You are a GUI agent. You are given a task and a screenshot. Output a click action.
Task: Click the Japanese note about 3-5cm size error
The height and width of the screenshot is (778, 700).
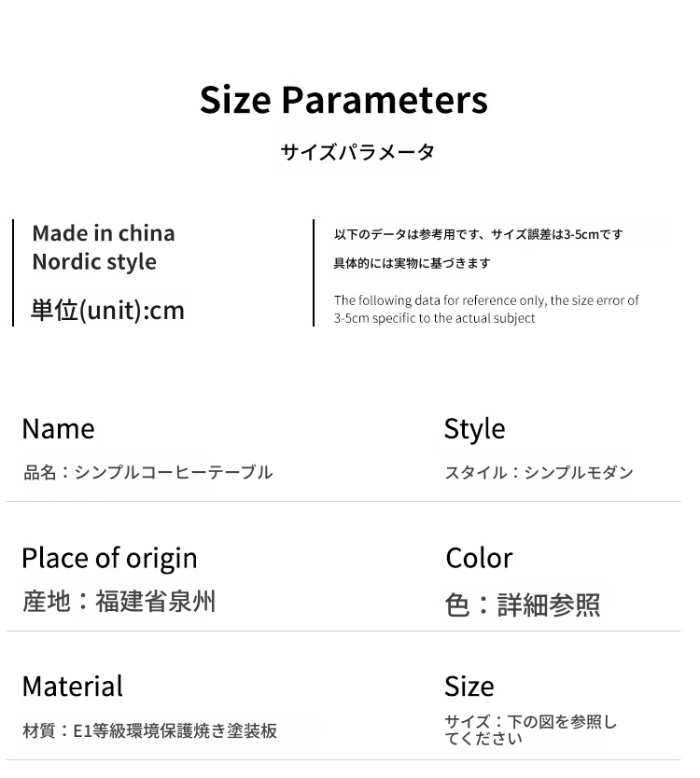(x=478, y=234)
